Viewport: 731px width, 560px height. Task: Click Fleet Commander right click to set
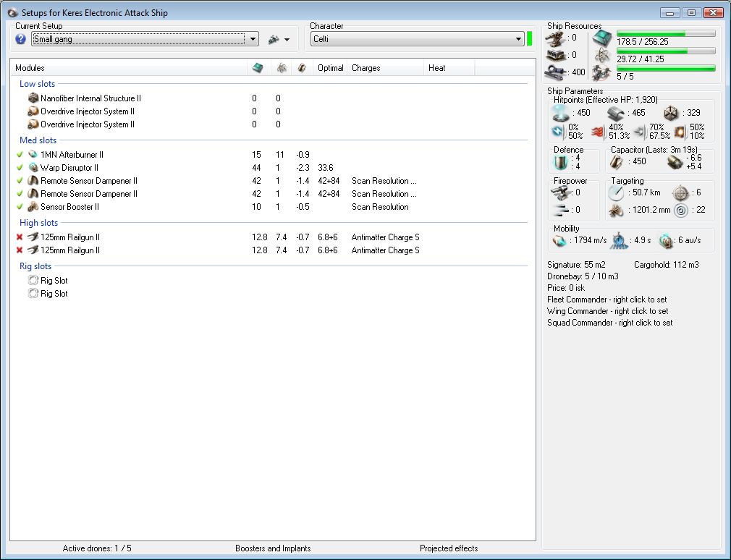(607, 300)
